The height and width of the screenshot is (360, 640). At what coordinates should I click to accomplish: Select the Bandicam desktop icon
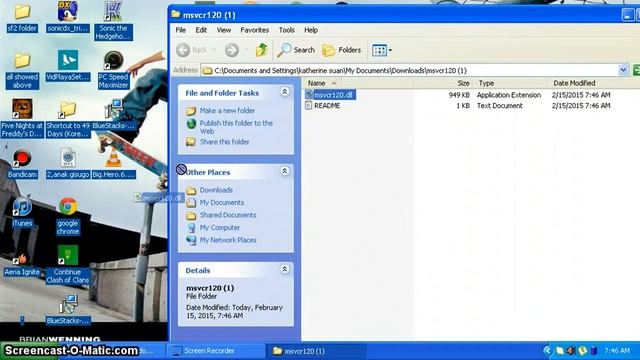22,164
